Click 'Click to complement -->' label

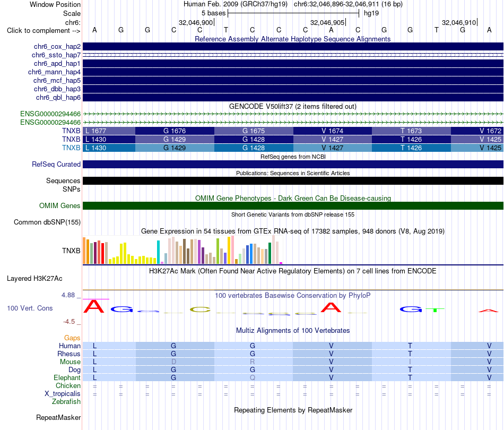coord(44,31)
